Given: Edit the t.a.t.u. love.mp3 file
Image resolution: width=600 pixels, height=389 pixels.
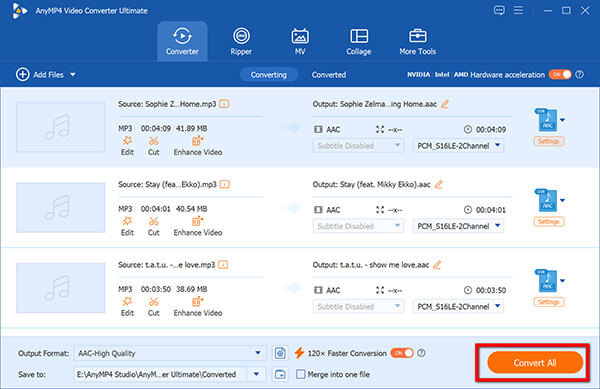Looking at the screenshot, I should point(127,306).
